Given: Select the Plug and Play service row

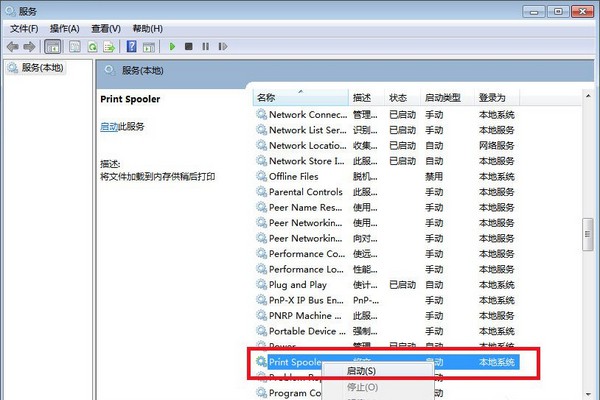Looking at the screenshot, I should pos(298,285).
